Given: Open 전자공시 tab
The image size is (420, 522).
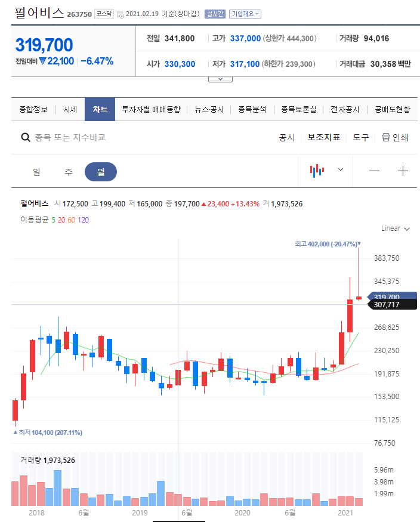Looking at the screenshot, I should [345, 109].
